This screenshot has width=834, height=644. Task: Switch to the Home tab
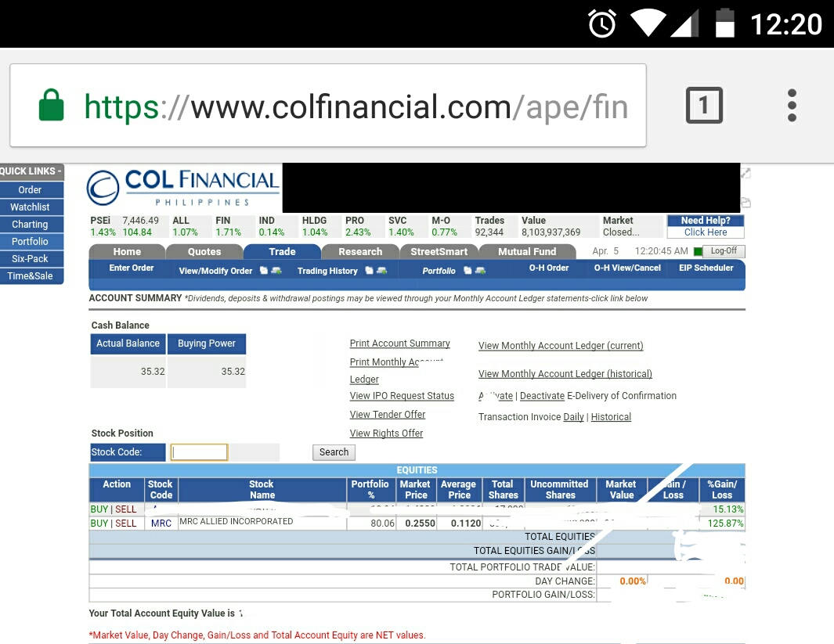[x=127, y=251]
